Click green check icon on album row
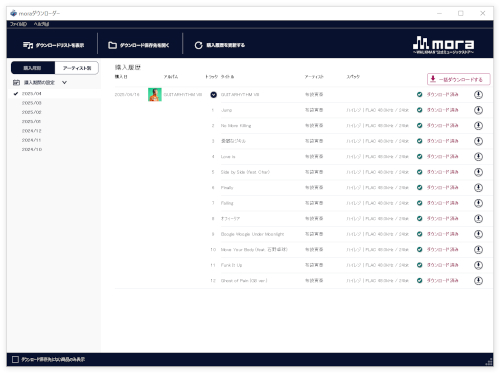The width and height of the screenshot is (500, 373). coord(420,95)
